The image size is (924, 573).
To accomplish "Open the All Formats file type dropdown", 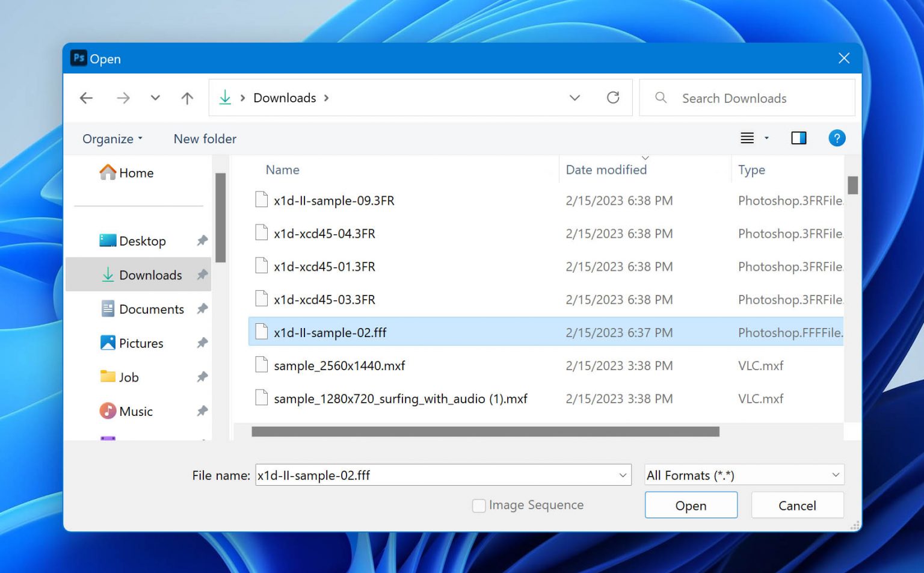I will [x=744, y=475].
